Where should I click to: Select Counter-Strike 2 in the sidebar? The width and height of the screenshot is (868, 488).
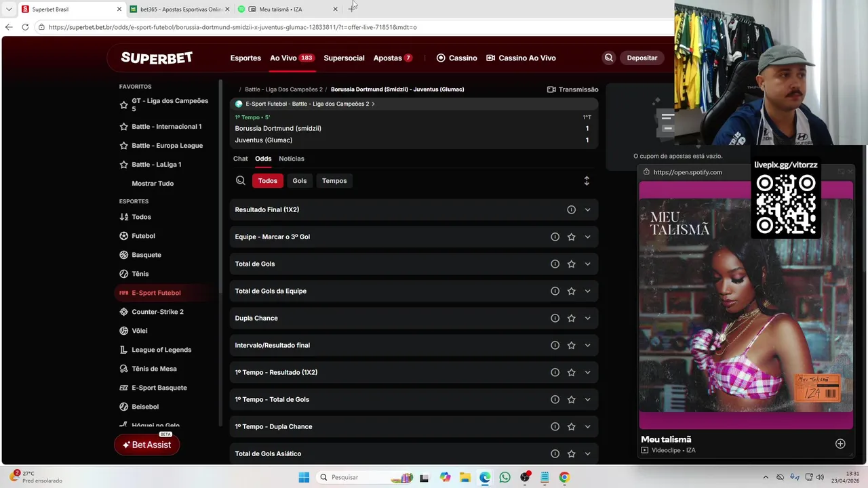pyautogui.click(x=157, y=312)
